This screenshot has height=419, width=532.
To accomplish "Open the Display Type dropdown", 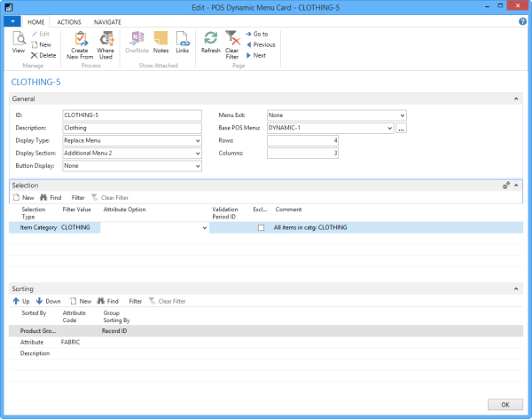I will click(198, 140).
